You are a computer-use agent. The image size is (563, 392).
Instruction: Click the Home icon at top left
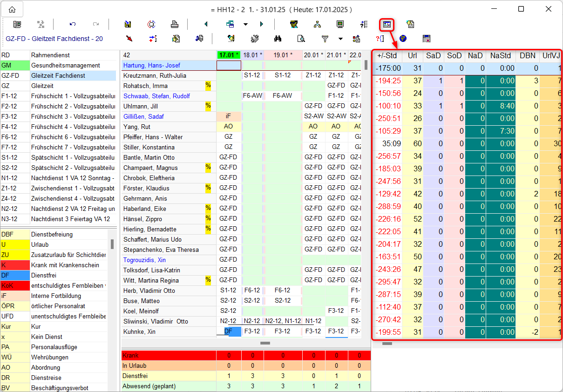(x=12, y=9)
